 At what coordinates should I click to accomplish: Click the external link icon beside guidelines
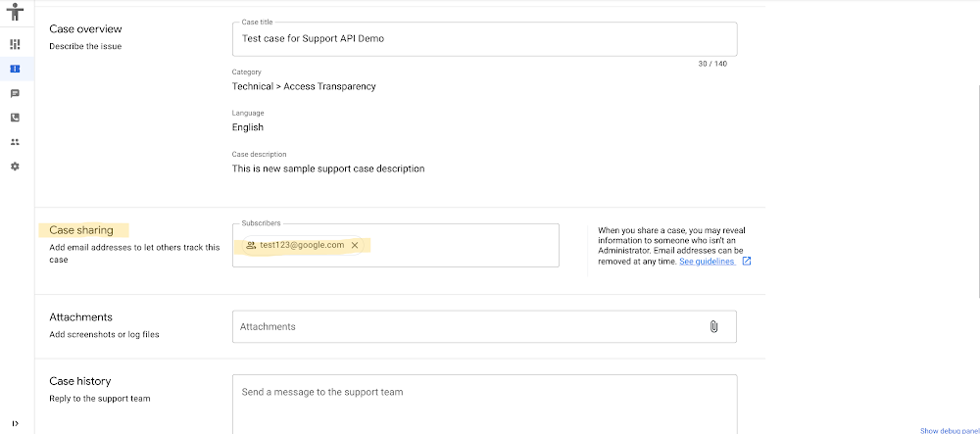point(747,262)
